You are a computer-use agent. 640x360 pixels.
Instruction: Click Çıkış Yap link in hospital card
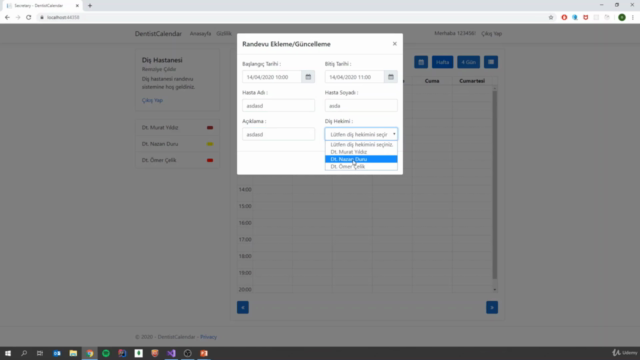[152, 100]
